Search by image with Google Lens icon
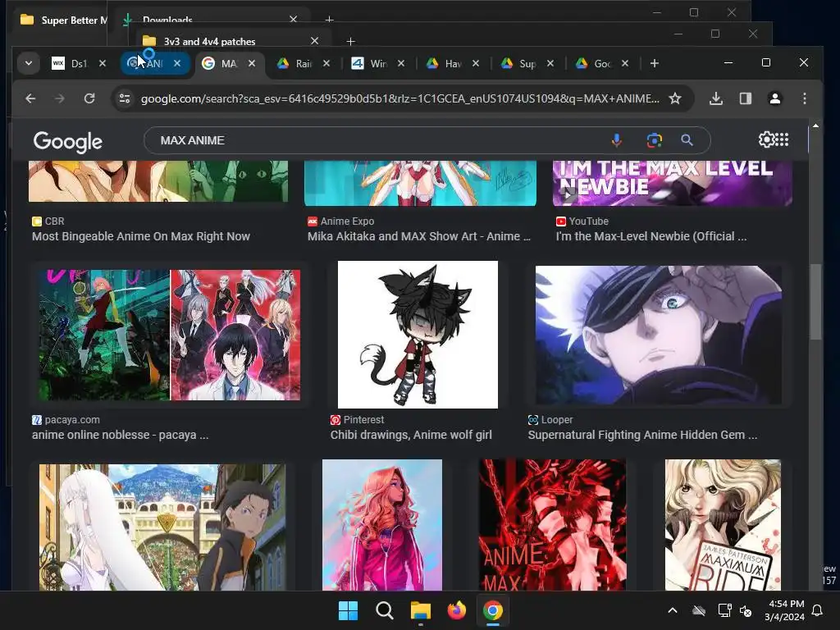This screenshot has height=630, width=840. click(x=654, y=140)
